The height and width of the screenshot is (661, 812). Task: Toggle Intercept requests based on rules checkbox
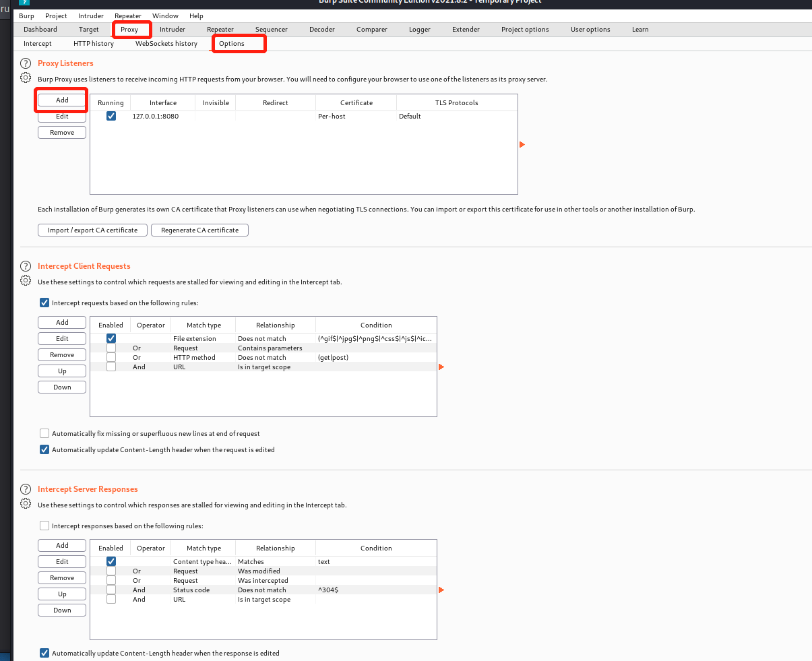(x=44, y=303)
